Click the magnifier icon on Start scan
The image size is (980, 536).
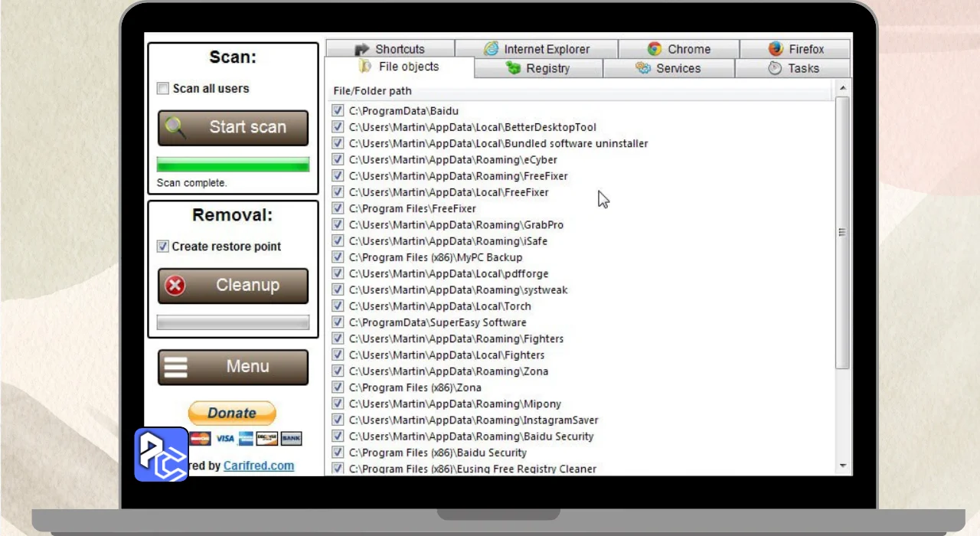pyautogui.click(x=175, y=127)
